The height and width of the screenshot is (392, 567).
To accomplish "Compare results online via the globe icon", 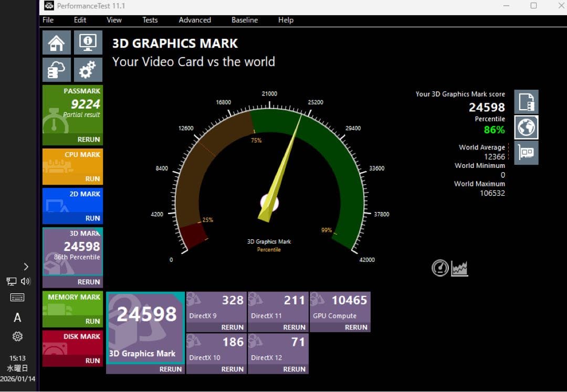I will (526, 127).
